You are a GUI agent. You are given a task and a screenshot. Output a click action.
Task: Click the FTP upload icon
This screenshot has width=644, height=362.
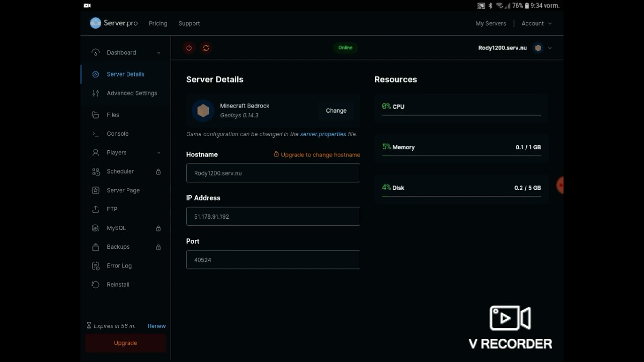coord(96,209)
